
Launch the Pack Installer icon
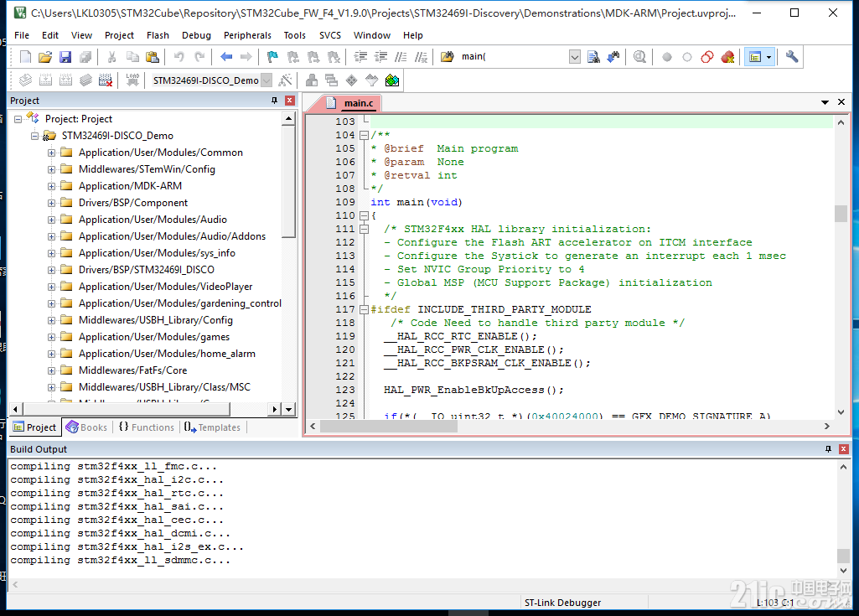[392, 80]
